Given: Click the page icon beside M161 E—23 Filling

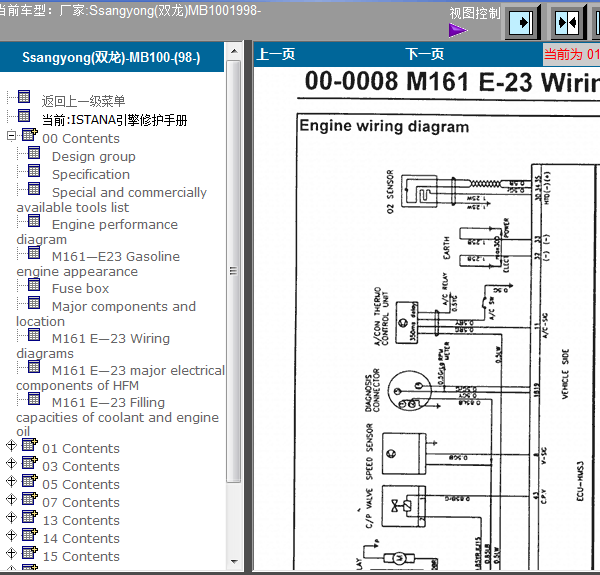Looking at the screenshot, I should click(x=34, y=399).
